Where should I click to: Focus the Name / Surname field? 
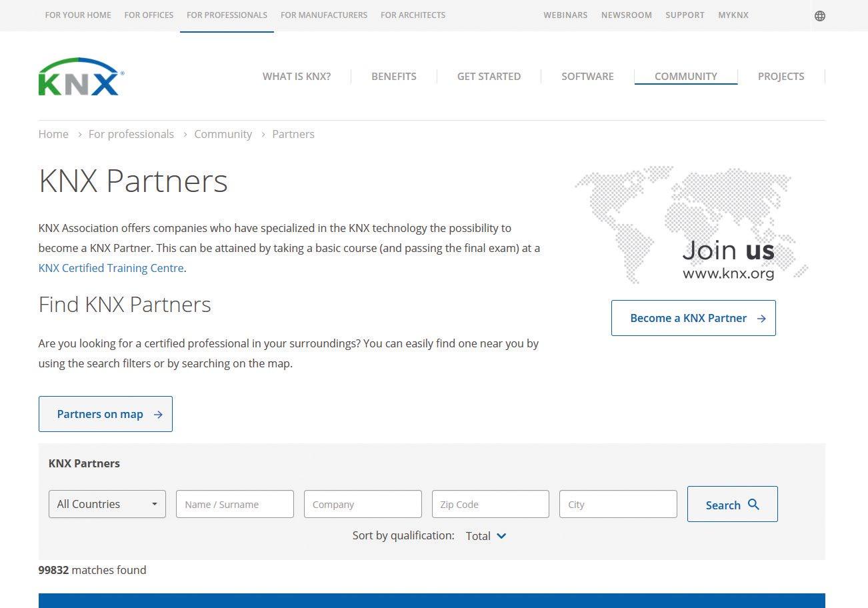pos(235,504)
